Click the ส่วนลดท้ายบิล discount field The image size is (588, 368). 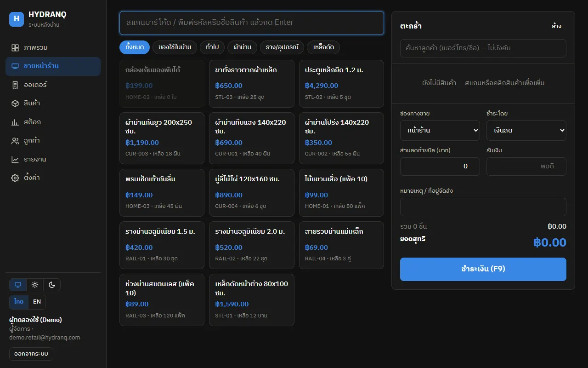[x=440, y=166]
